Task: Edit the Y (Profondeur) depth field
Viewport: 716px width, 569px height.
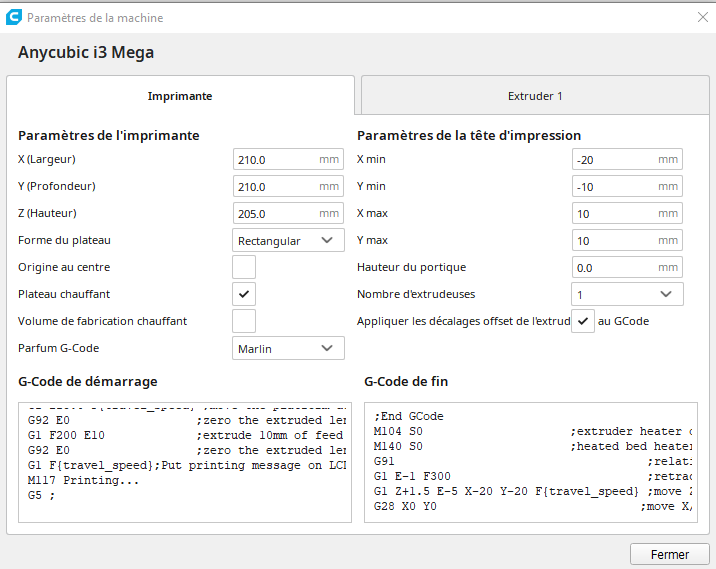Action: (288, 186)
